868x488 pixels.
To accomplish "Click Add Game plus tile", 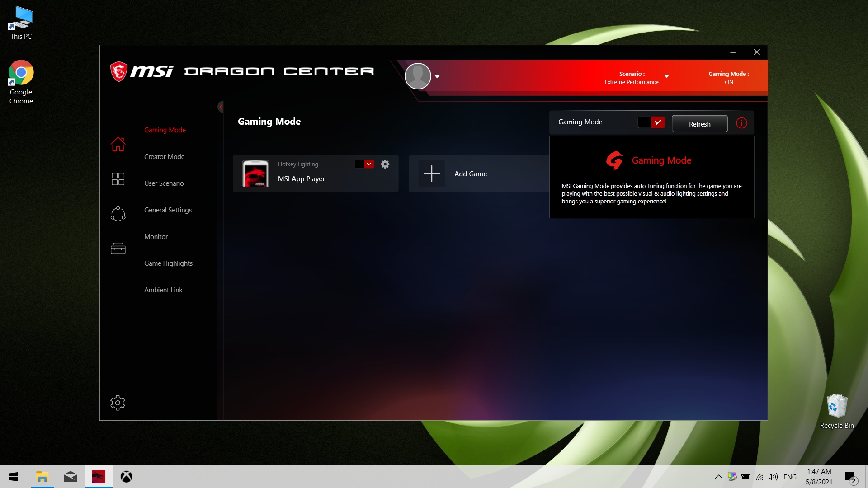I will coord(432,174).
